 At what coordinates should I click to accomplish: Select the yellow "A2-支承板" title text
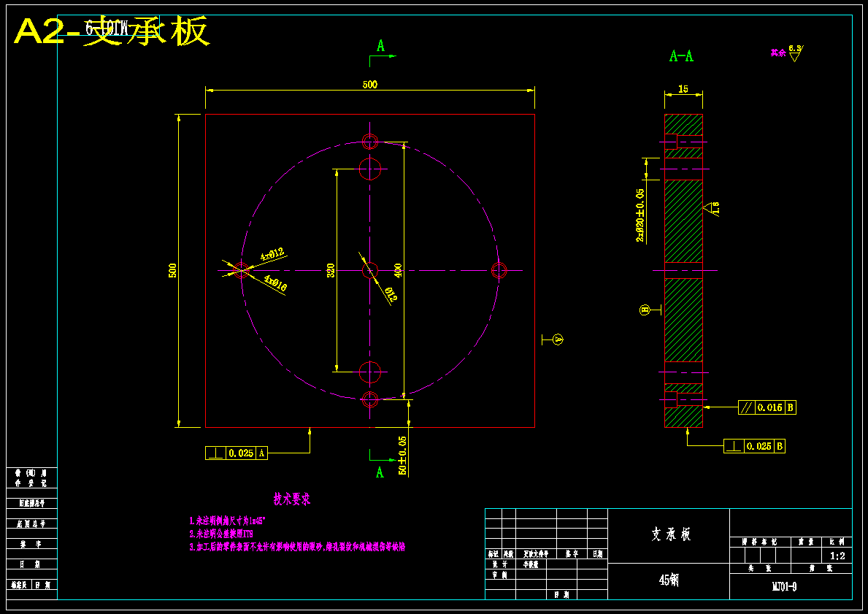(x=112, y=31)
